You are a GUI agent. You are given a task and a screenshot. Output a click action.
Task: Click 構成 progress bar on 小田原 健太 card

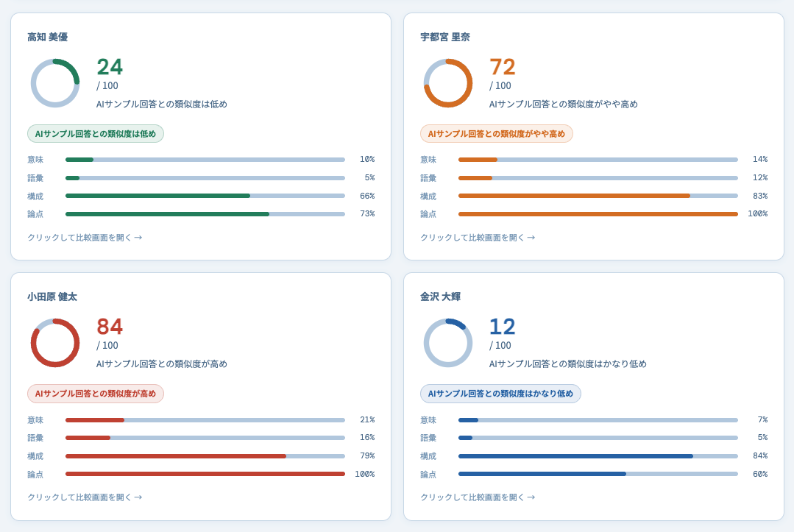click(205, 456)
